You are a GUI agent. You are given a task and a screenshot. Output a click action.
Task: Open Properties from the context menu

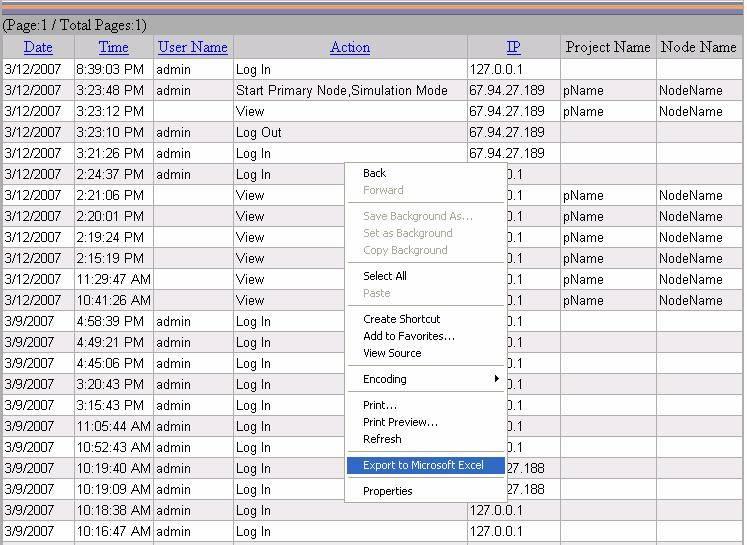coord(388,491)
